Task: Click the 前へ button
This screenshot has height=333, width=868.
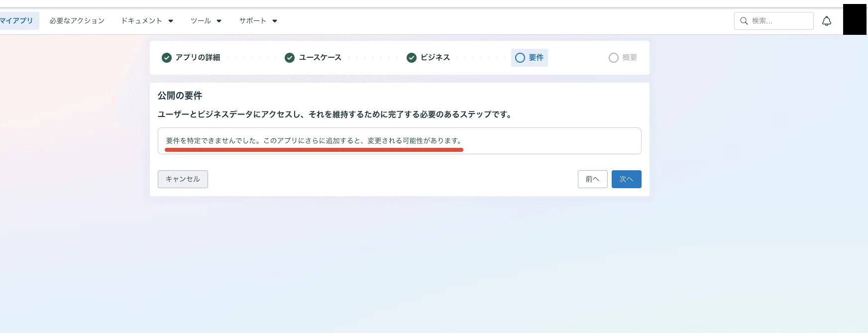Action: pyautogui.click(x=592, y=179)
